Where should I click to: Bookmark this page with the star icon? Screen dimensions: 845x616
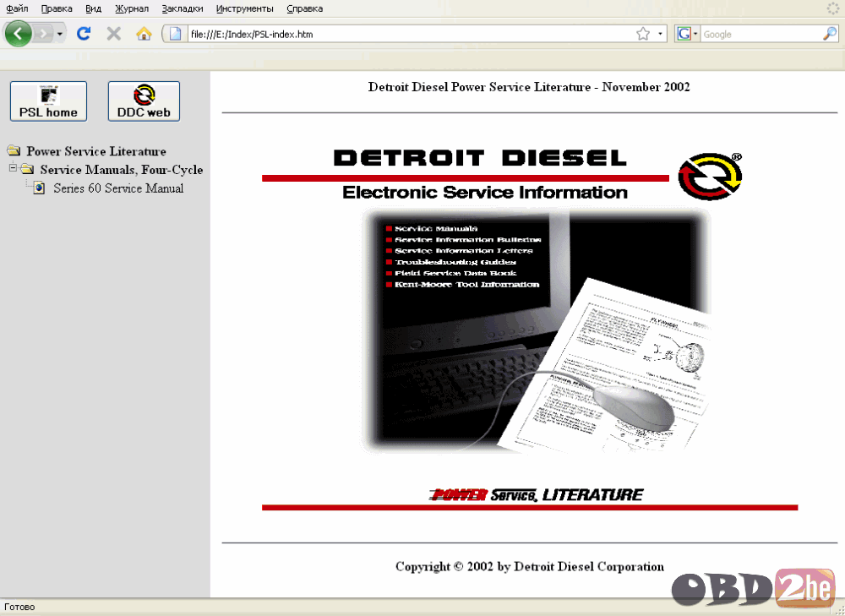pos(643,34)
